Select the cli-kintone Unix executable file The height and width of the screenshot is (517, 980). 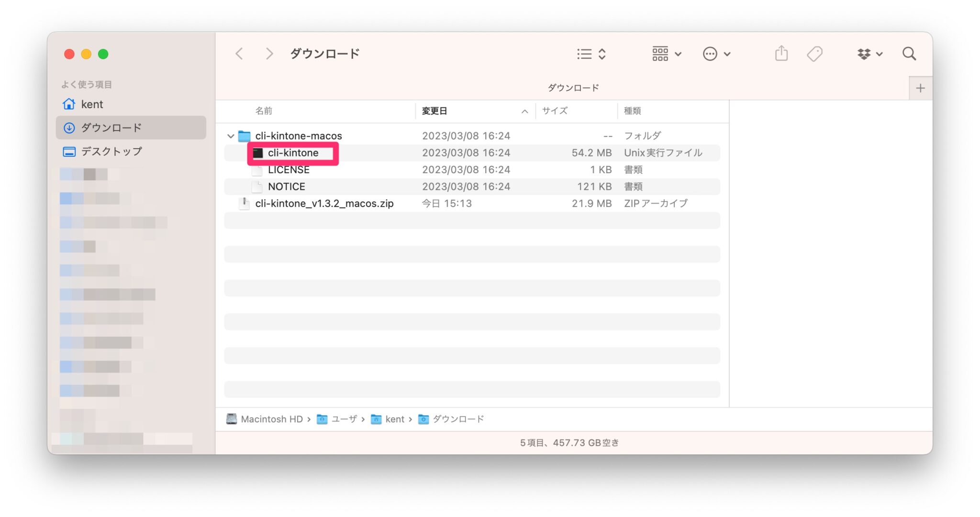(293, 153)
